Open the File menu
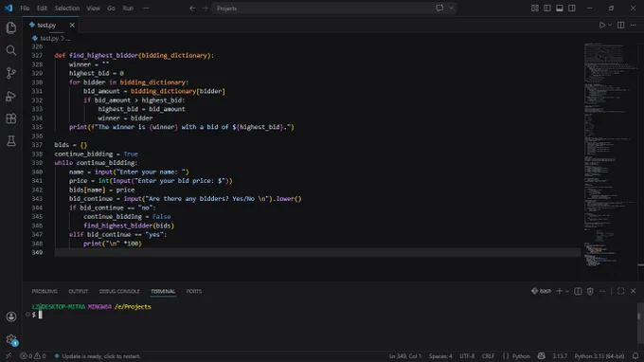Viewport: 644px width, 362px height. tap(25, 8)
